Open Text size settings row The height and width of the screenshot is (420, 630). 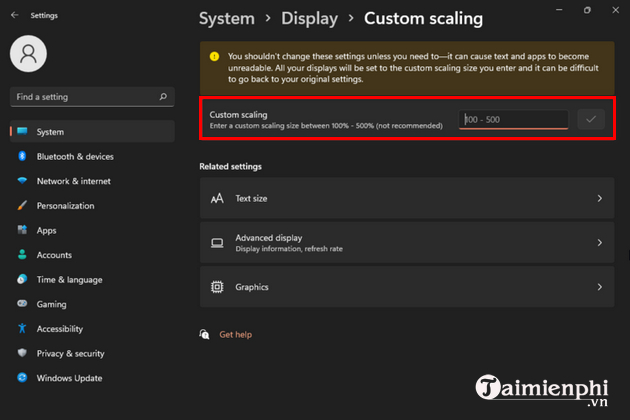407,198
